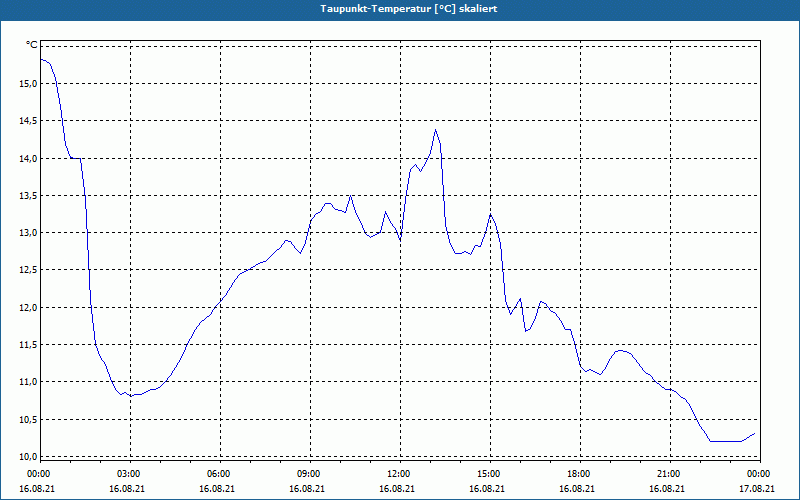
Task: Click the 13,0 y-axis label
Action: coord(29,233)
